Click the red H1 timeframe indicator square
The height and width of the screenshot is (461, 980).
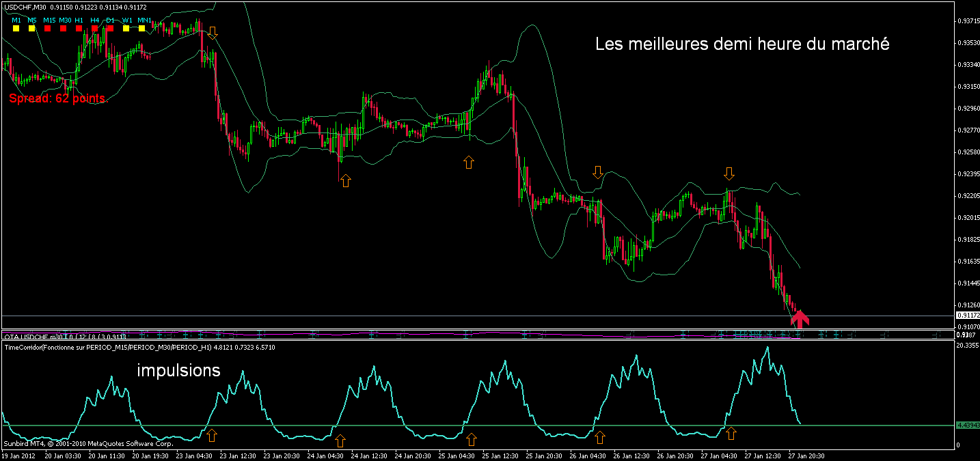point(79,29)
